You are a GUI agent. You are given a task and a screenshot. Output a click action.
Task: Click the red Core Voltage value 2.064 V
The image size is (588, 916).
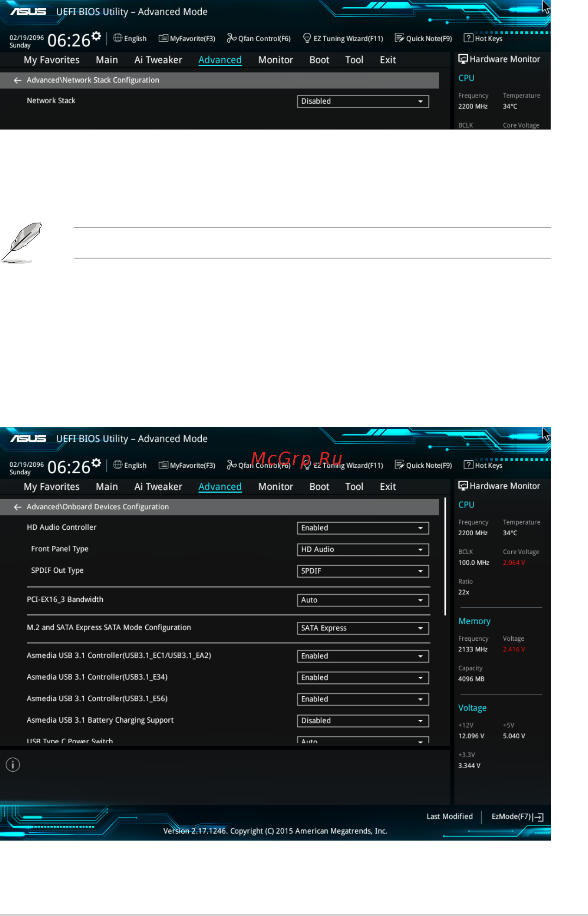coord(514,563)
